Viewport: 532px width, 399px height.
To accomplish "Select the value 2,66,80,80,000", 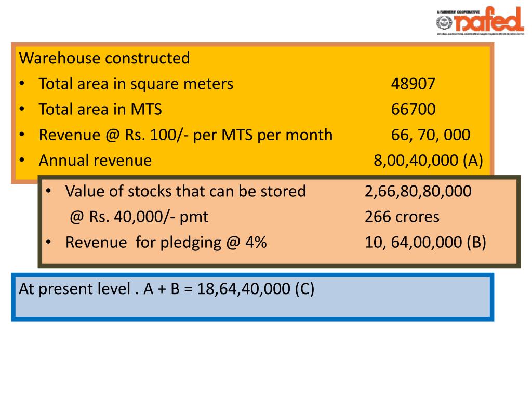I will tap(418, 191).
